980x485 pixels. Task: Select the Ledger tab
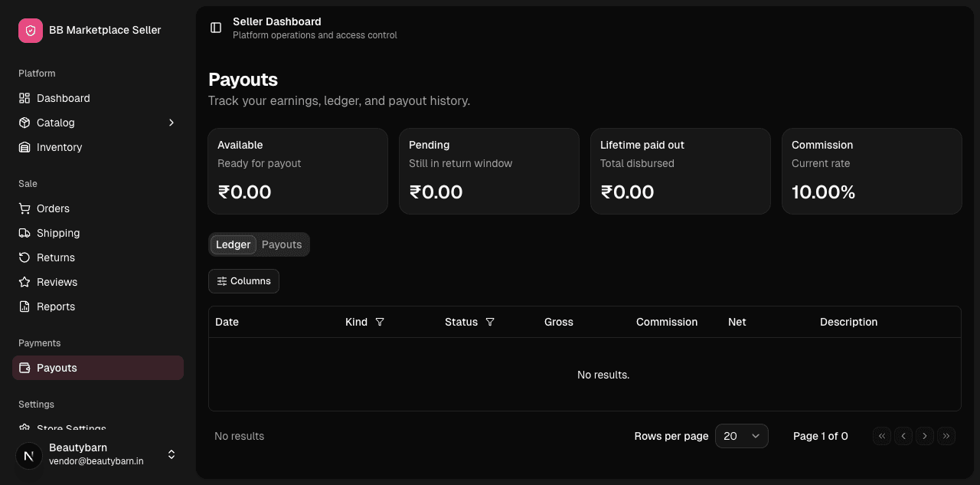[x=234, y=244]
